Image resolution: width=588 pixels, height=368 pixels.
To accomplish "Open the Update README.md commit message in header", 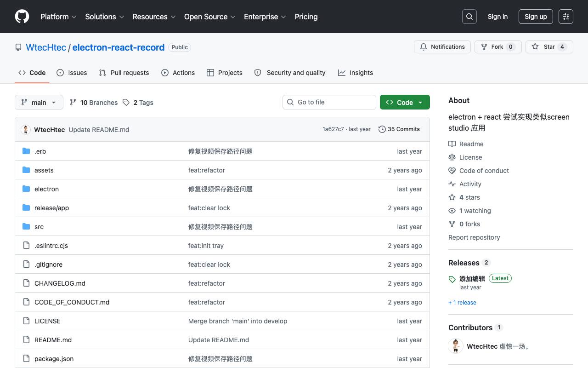I will (99, 130).
